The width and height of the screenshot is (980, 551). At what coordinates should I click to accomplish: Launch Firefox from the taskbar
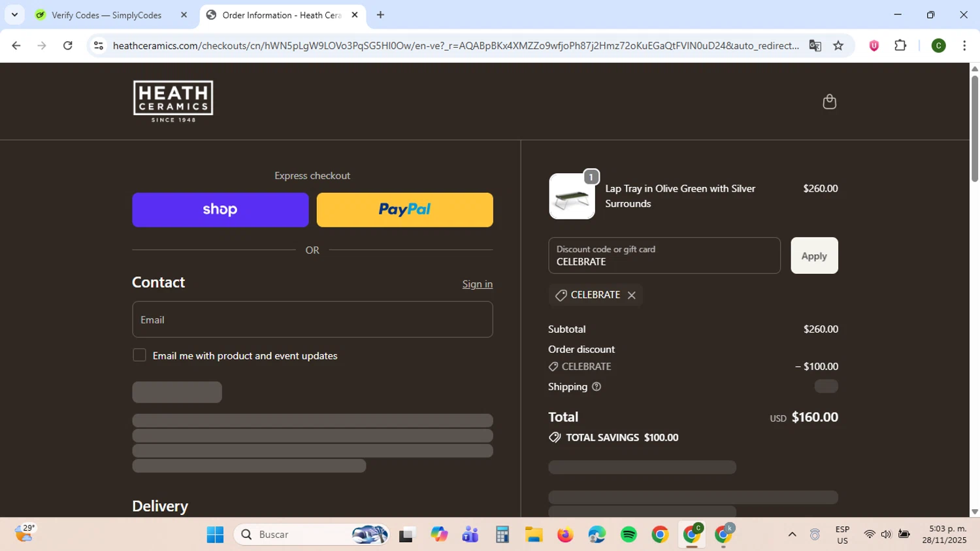pyautogui.click(x=565, y=535)
